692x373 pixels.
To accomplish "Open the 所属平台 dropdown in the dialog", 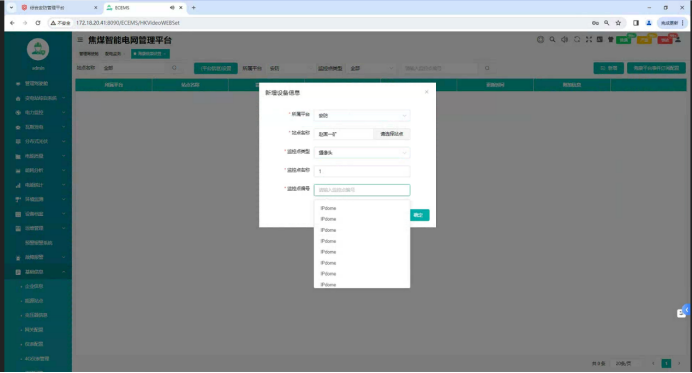I will [x=362, y=115].
